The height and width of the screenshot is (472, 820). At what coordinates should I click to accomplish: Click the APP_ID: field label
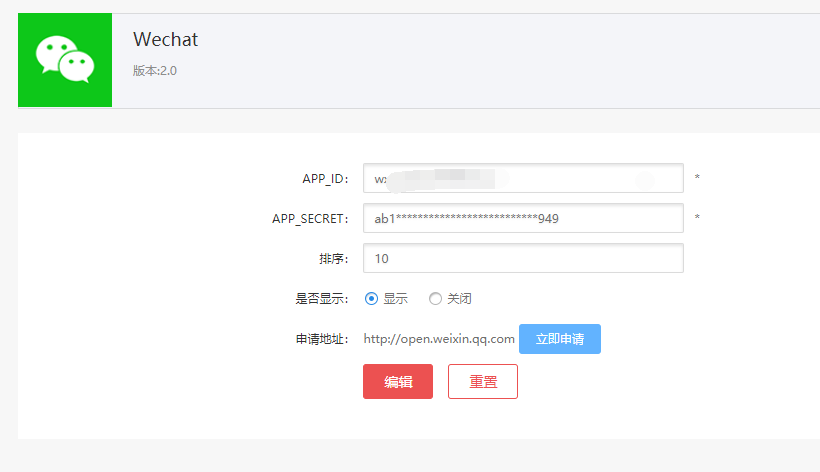(x=325, y=179)
